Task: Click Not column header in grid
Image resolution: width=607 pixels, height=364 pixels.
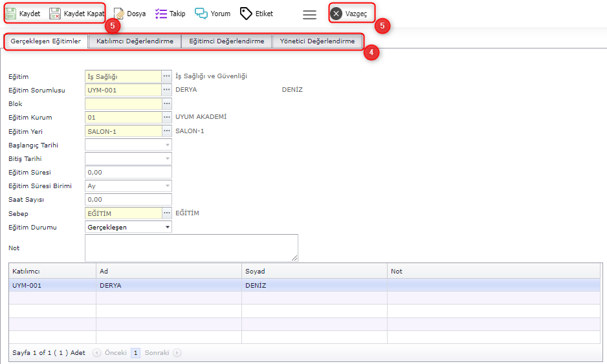Action: pos(494,271)
